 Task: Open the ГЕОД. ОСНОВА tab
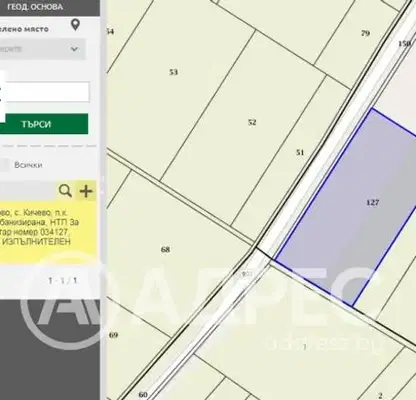35,7
